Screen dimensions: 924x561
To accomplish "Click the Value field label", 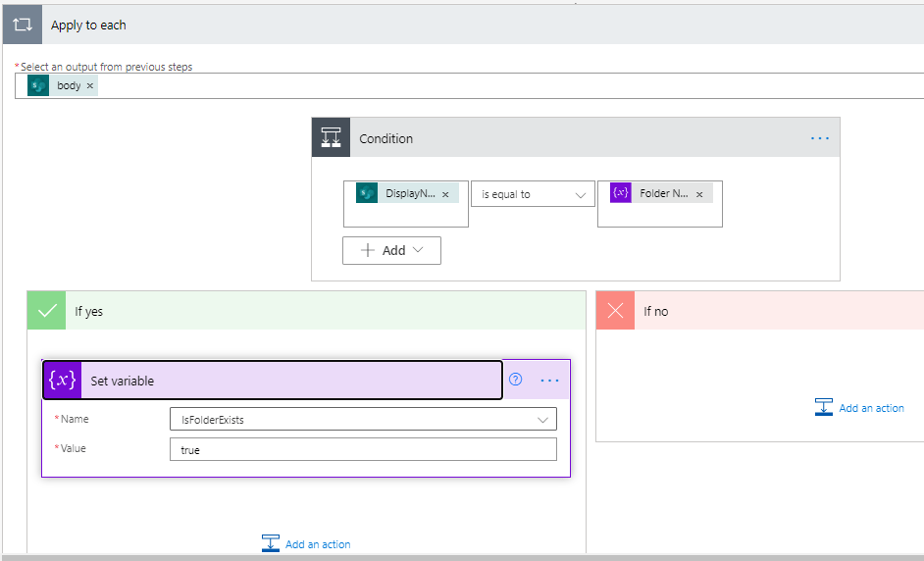I will point(73,448).
